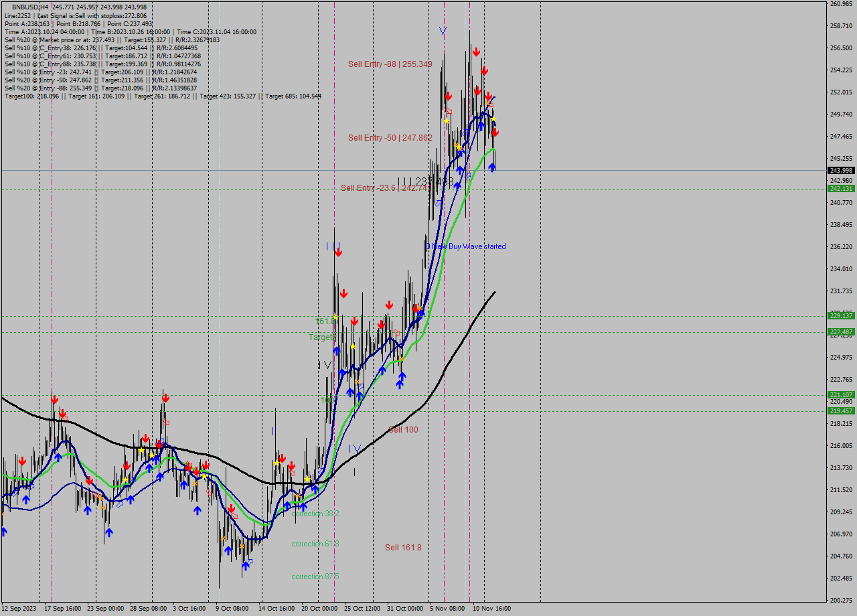Click the 'Sell %10 @ C_Entry61: 230.753' line

coord(101,56)
